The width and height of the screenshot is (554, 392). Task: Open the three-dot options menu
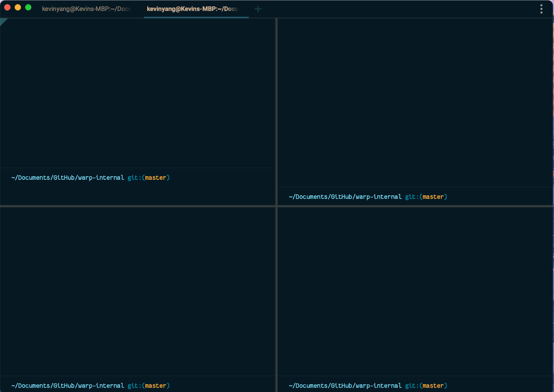coord(541,9)
